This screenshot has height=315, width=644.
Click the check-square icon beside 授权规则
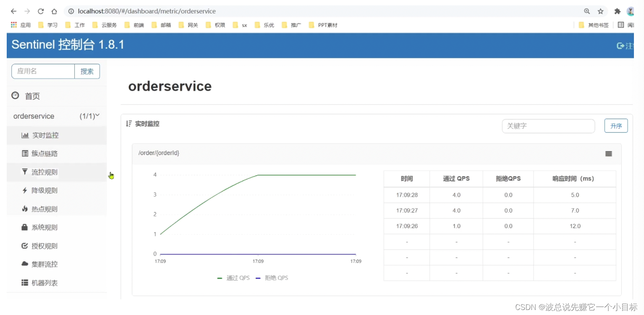point(25,246)
